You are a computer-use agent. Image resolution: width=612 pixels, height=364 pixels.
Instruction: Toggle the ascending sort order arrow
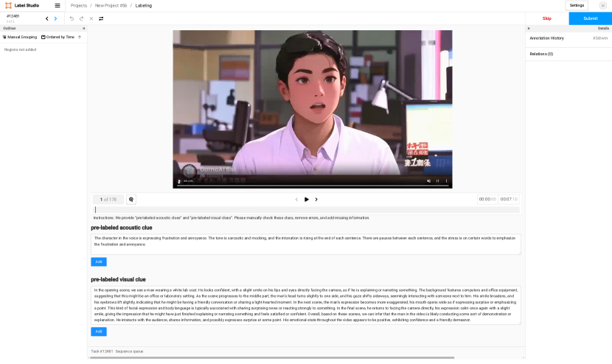[x=80, y=37]
